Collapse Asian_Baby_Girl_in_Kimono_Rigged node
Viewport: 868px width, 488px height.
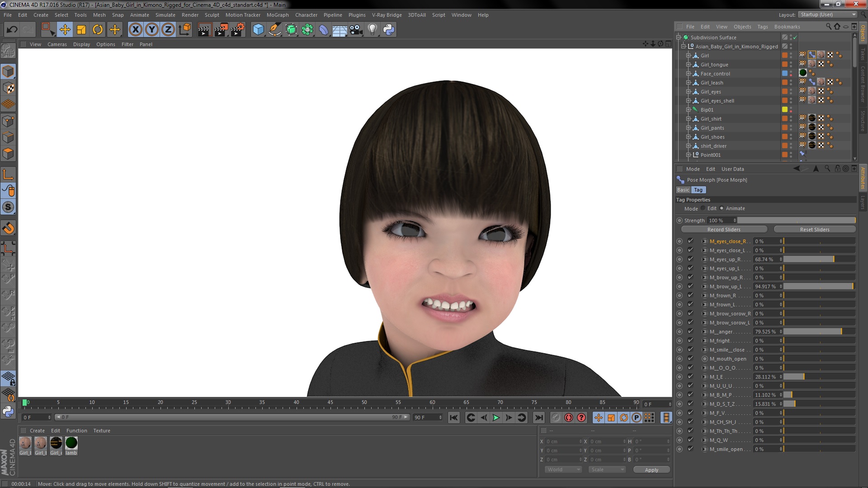pyautogui.click(x=684, y=47)
